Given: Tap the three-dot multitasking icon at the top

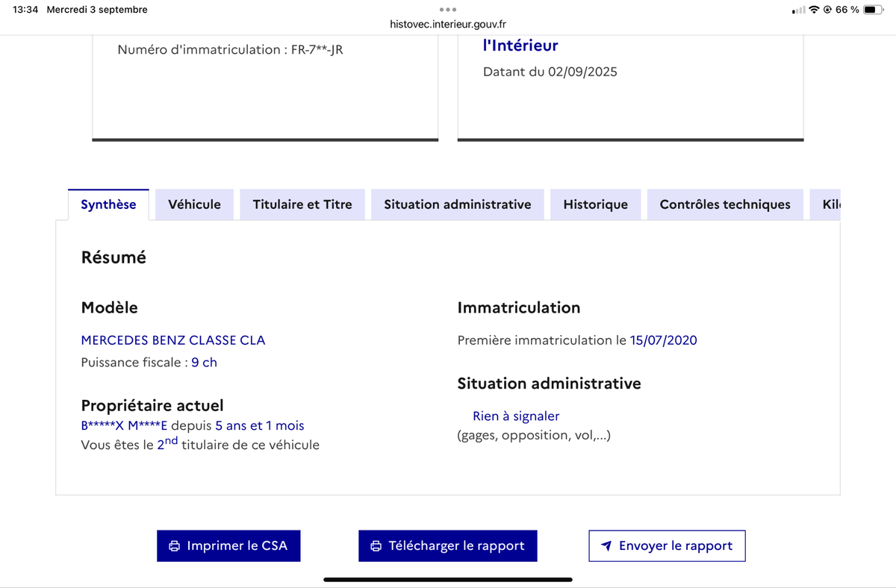Looking at the screenshot, I should pyautogui.click(x=447, y=10).
